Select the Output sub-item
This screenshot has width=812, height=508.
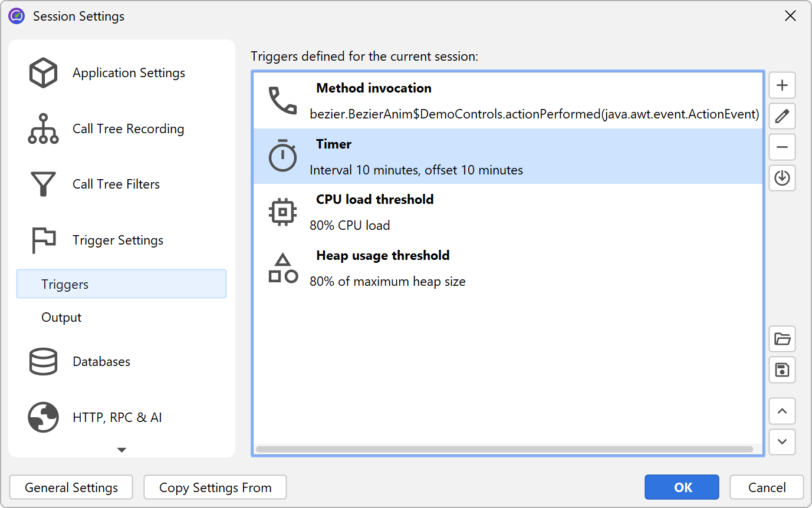(x=61, y=318)
